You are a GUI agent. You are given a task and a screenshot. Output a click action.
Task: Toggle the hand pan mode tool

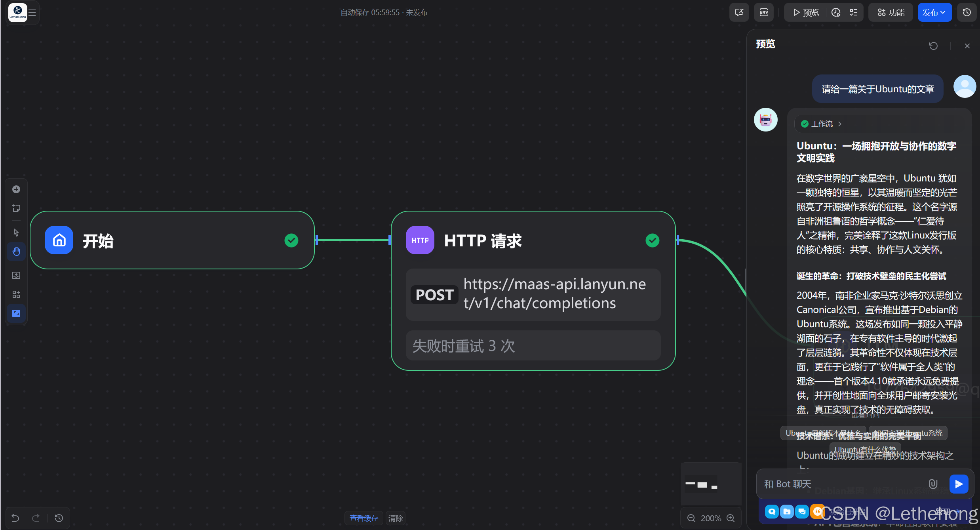(x=16, y=252)
